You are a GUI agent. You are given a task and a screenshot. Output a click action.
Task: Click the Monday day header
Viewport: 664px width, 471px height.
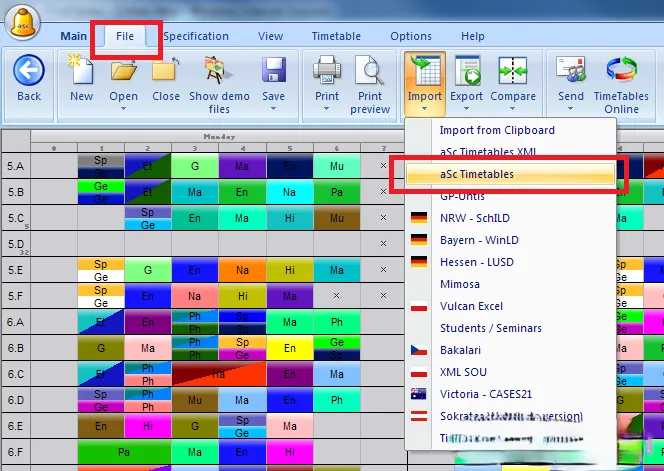coord(219,136)
